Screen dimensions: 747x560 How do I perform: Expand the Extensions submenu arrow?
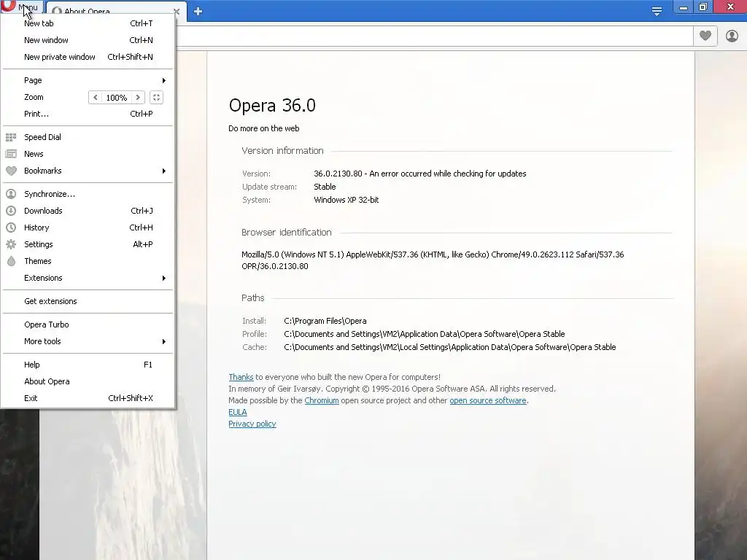pos(164,278)
